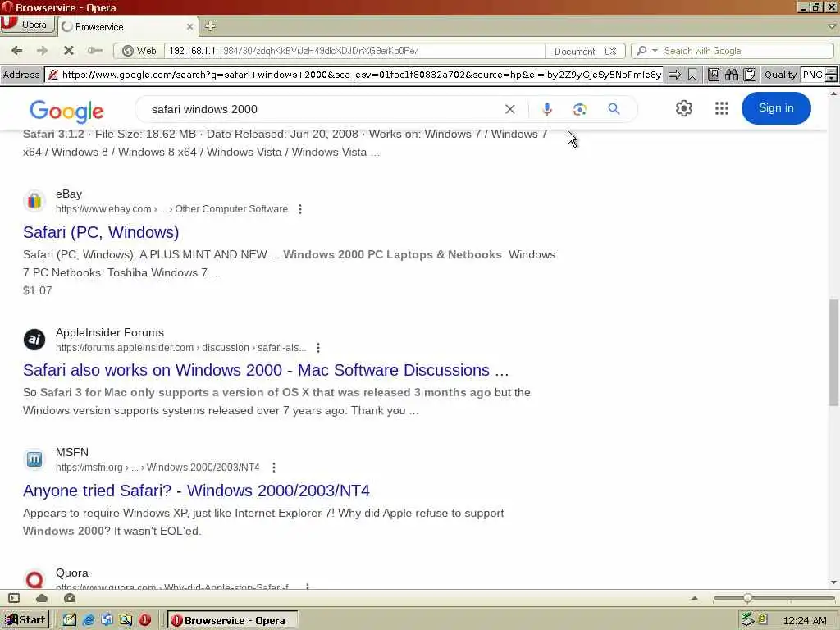
Task: Clear the Google search query with X
Action: coord(510,109)
